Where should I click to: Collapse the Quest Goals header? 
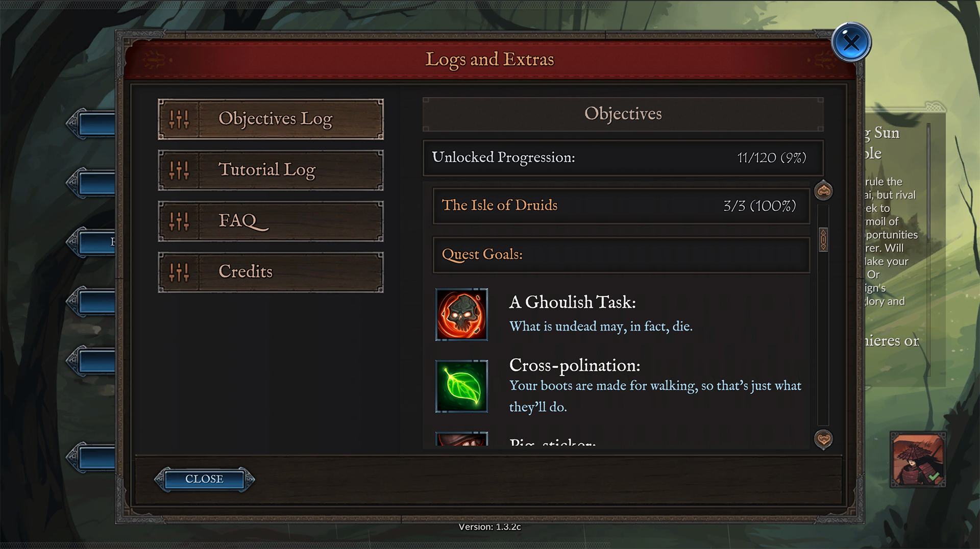pos(621,255)
